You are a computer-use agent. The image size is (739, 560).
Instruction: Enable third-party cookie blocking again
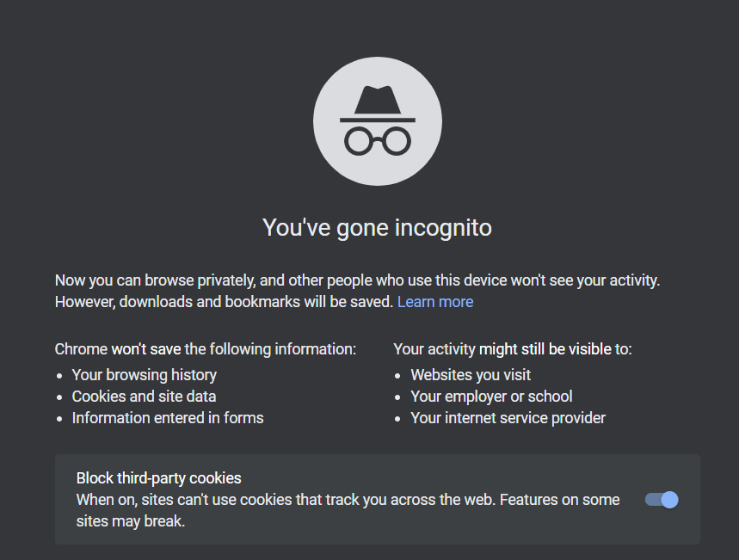(660, 500)
